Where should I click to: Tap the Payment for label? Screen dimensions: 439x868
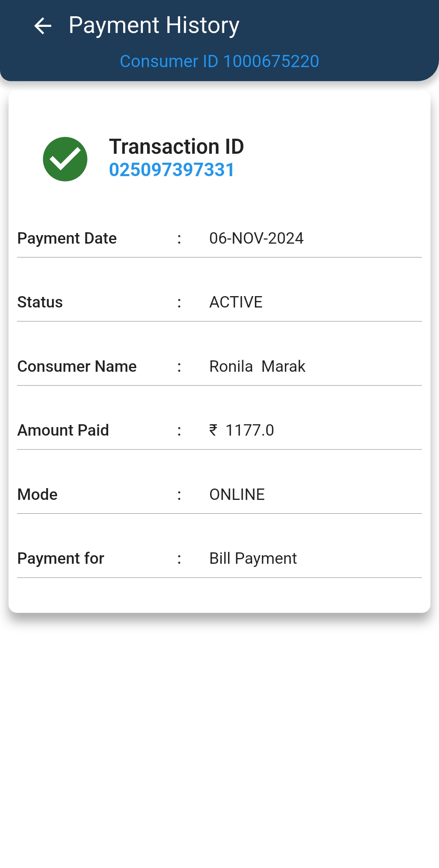pos(61,558)
